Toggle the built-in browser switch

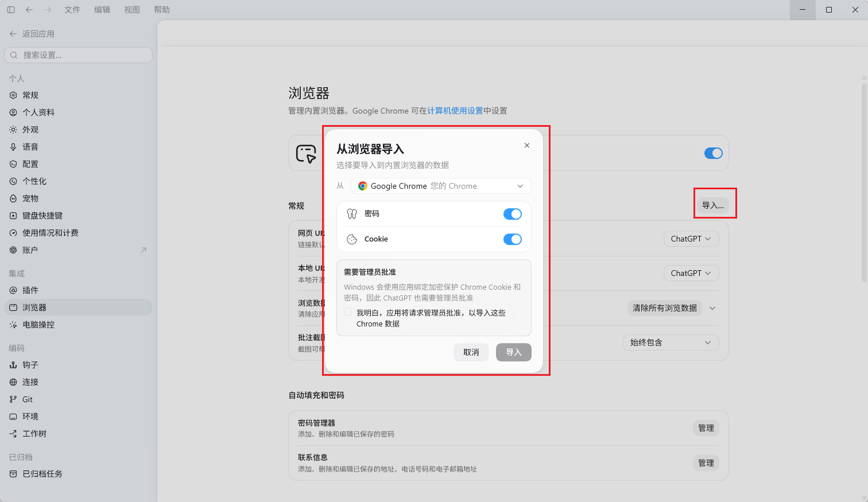714,153
